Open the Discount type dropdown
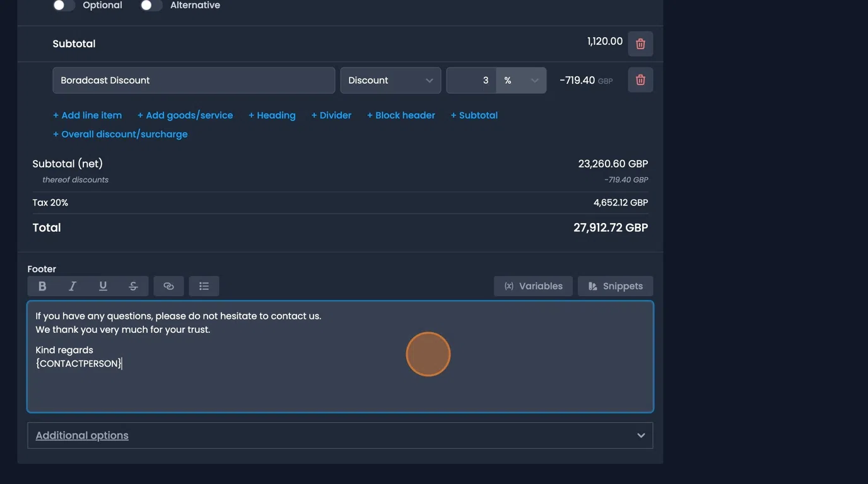Screen dimensions: 868x484 click(x=390, y=80)
